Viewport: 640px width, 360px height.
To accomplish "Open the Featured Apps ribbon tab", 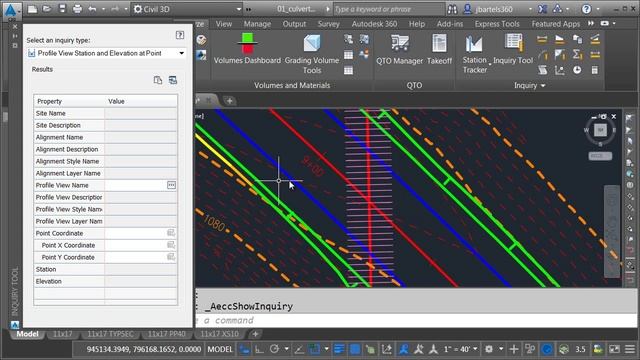I will [556, 24].
